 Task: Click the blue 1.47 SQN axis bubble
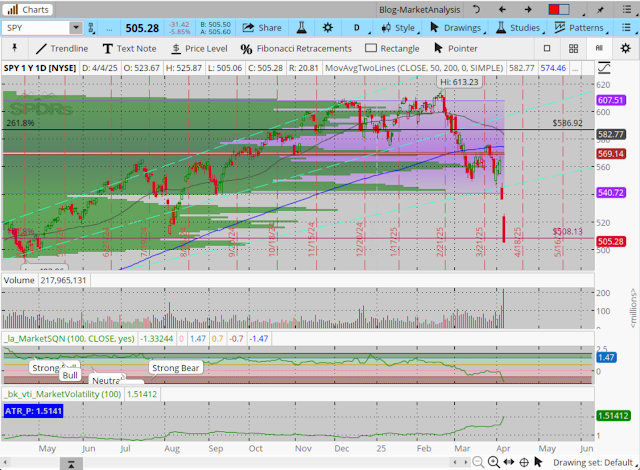(x=606, y=358)
